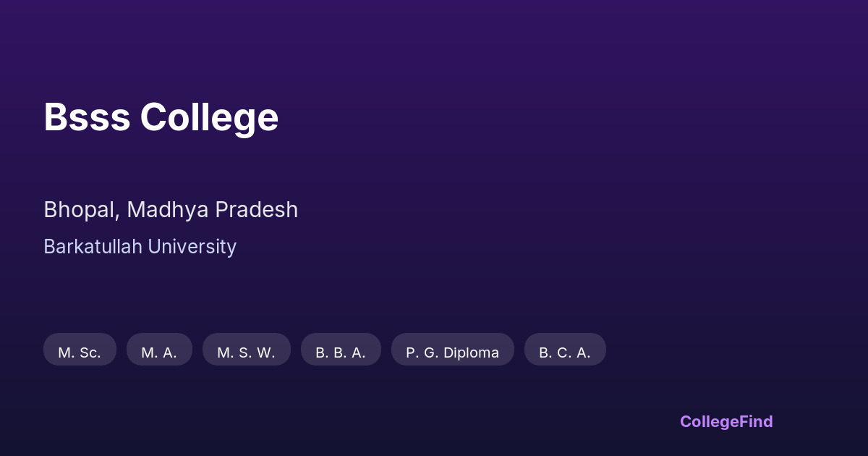The width and height of the screenshot is (868, 456).
Task: Choose the B. B. A. course tag
Action: pos(341,352)
